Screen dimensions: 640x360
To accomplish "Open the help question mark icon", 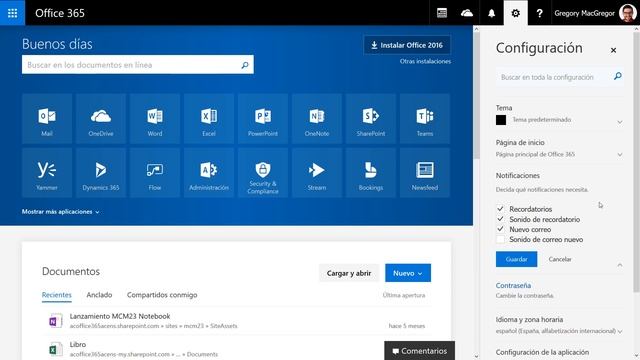I will [539, 13].
